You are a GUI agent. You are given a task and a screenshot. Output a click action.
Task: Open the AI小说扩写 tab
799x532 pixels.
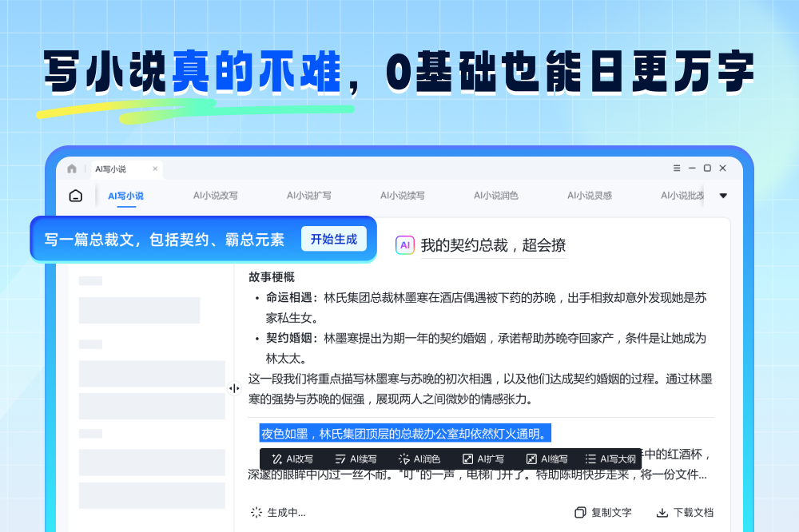coord(308,196)
